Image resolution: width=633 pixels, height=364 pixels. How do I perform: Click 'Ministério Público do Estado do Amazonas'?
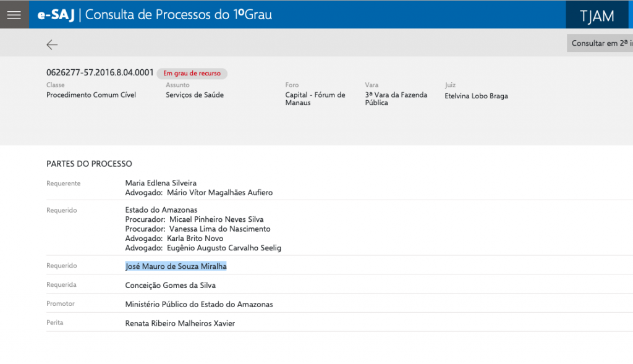199,304
